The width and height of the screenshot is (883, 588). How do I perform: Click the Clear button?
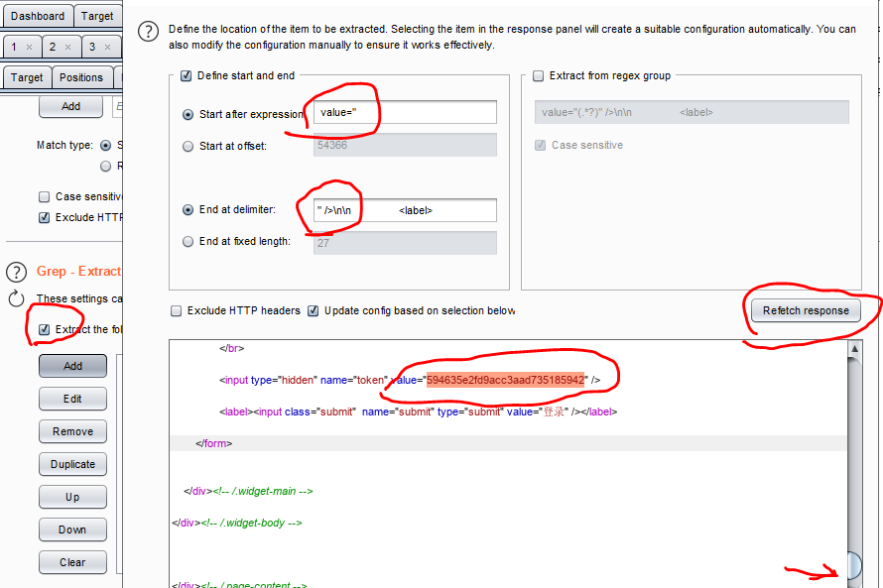pos(72,562)
